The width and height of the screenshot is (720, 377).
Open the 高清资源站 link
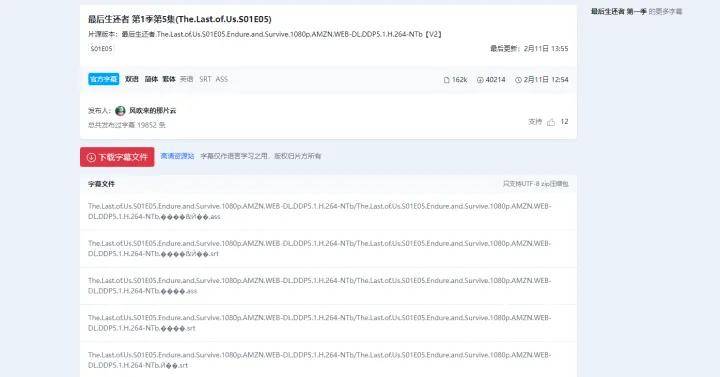tap(177, 156)
